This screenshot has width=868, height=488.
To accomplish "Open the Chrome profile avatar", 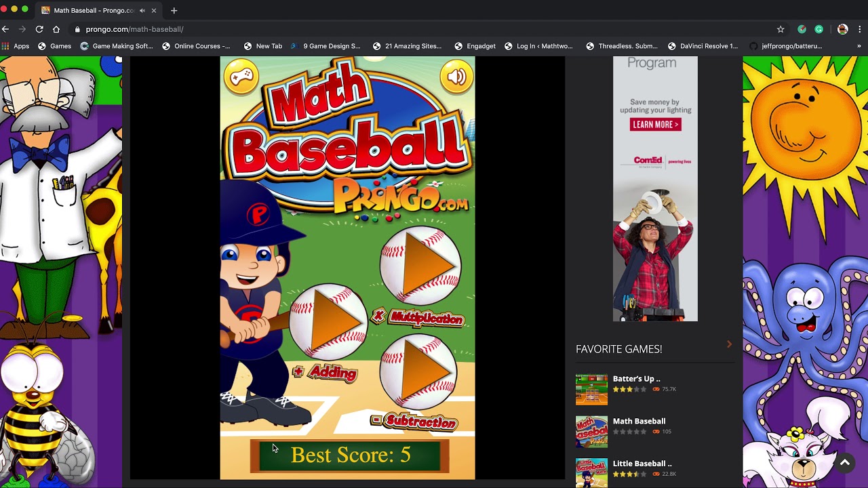I will pos(843,29).
